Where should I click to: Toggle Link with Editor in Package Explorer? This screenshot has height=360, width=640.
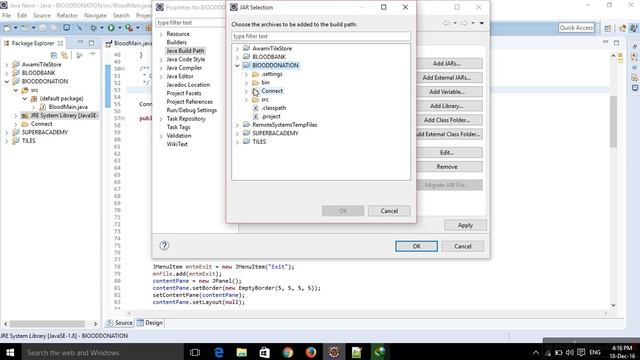[64, 55]
